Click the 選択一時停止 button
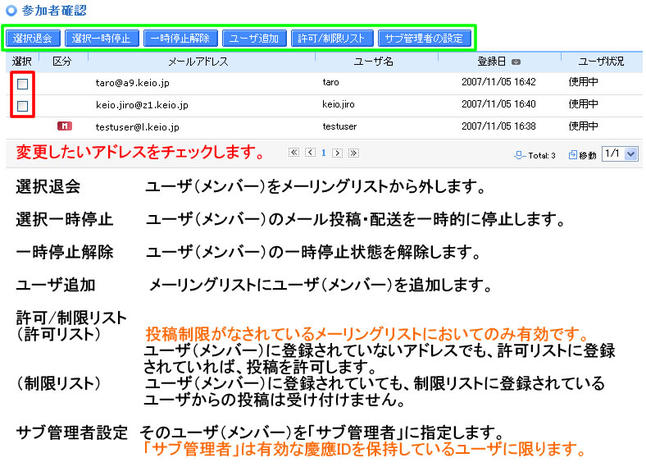Image resolution: width=646 pixels, height=476 pixels. [x=102, y=38]
